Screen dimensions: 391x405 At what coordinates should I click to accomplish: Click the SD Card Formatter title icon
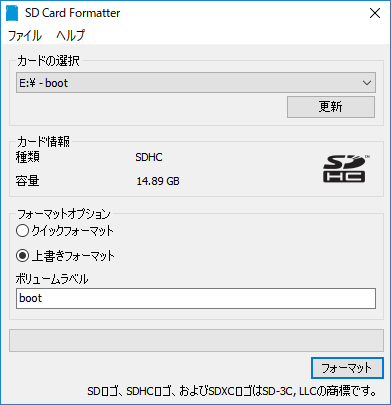12,13
